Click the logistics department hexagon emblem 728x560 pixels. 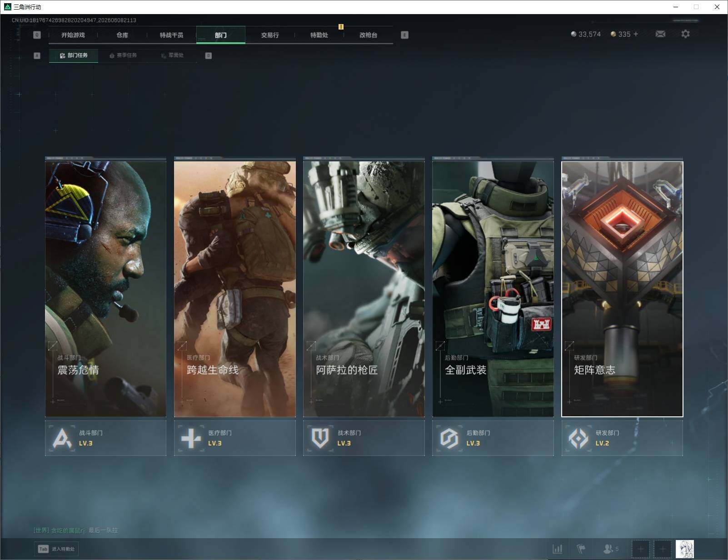[449, 439]
